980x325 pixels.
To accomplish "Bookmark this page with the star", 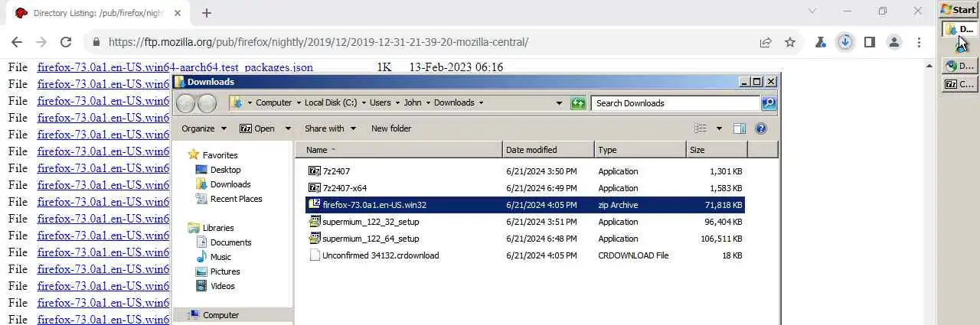I will click(x=790, y=43).
